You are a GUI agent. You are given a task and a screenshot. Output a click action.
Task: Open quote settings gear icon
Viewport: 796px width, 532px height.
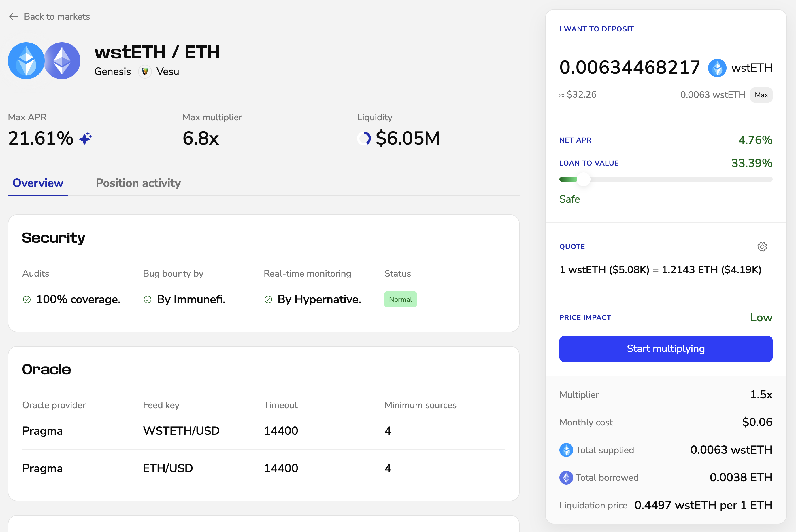pos(762,247)
